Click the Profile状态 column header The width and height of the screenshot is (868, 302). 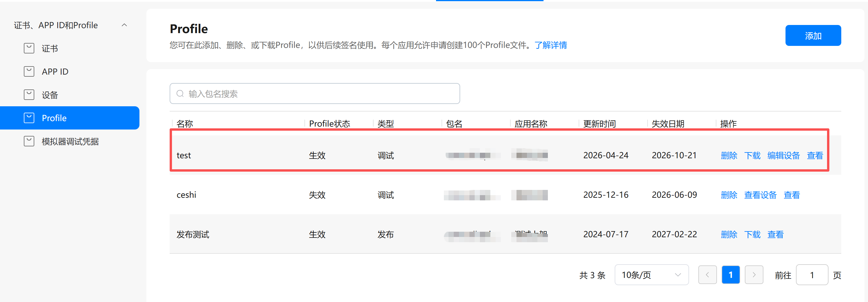click(329, 124)
